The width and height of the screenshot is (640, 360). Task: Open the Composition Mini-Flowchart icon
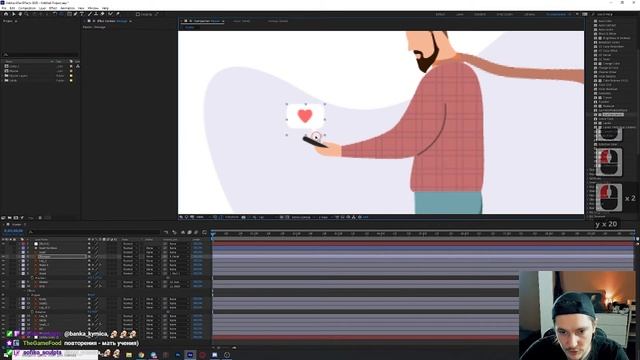(166, 232)
